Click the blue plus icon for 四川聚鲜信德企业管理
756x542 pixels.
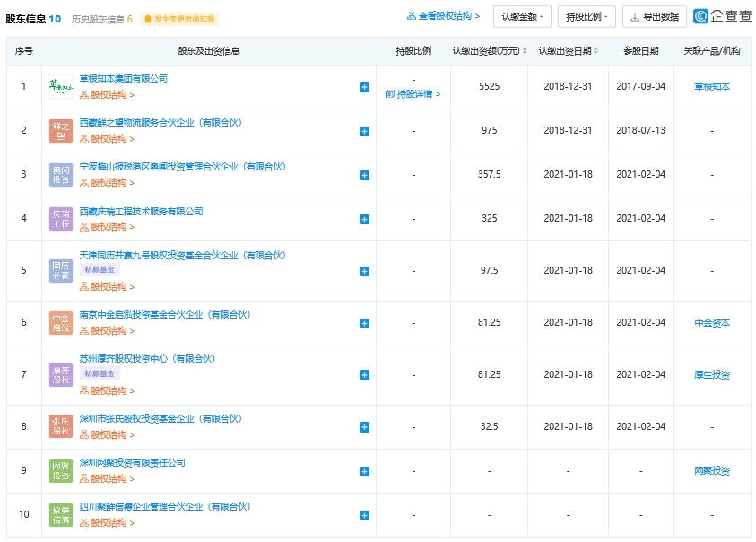pyautogui.click(x=364, y=515)
